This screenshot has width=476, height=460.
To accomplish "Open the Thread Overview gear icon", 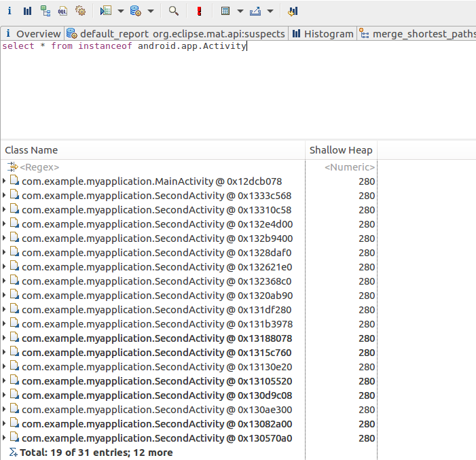I will [x=80, y=12].
